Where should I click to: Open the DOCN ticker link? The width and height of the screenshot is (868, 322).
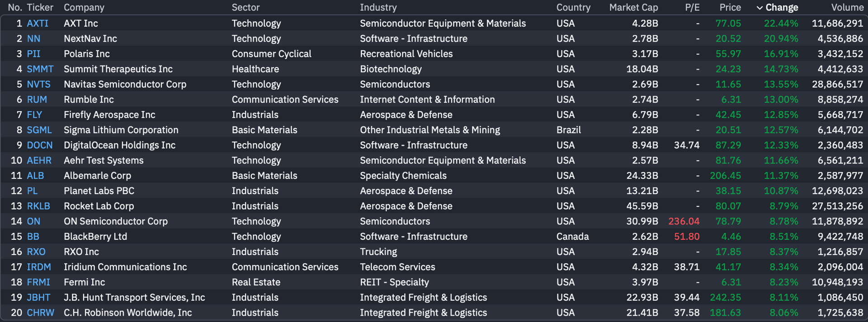[x=40, y=145]
